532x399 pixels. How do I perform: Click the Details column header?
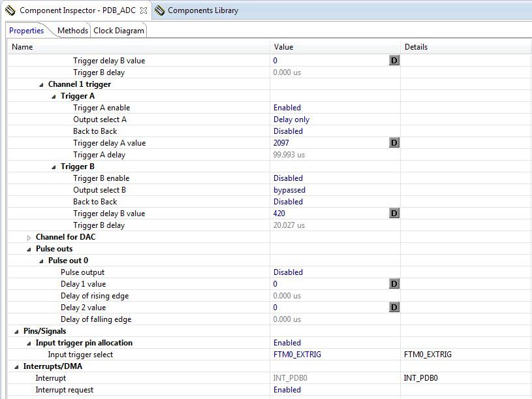[x=416, y=47]
